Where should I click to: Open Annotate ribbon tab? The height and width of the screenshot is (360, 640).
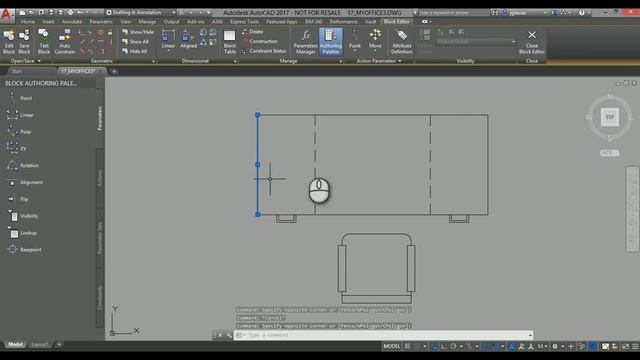72,22
